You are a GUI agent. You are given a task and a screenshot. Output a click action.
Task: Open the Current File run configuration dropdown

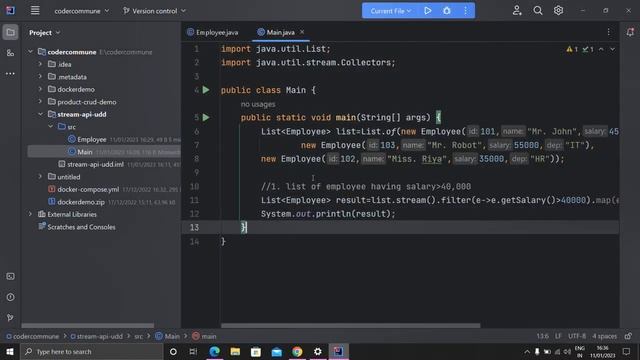[x=391, y=11]
